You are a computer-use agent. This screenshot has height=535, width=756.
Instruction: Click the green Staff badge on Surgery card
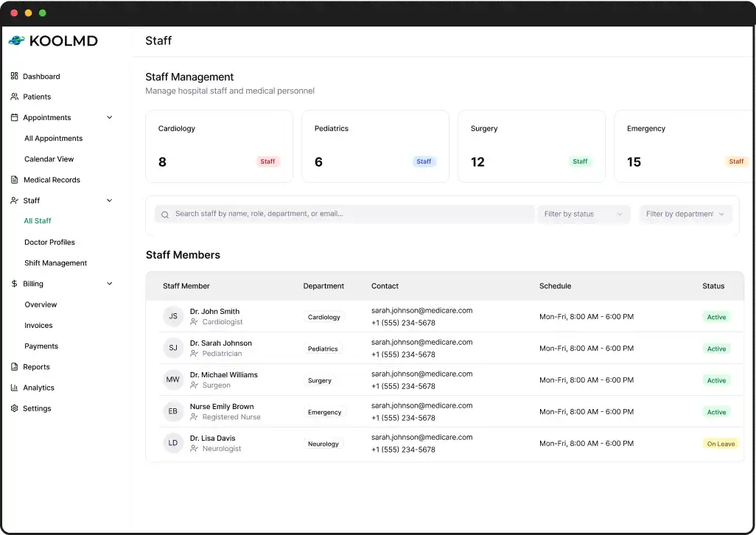pos(580,161)
